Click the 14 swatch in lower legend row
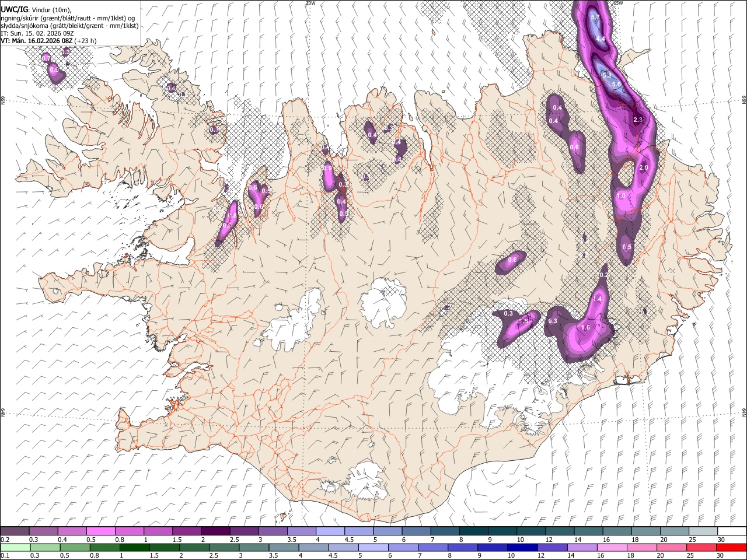747x560 pixels. (581, 548)
